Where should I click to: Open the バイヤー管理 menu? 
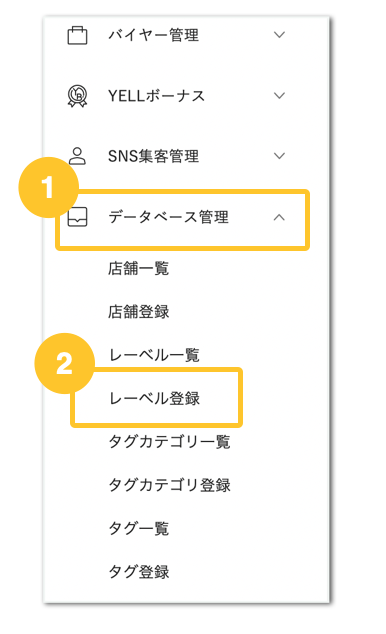(154, 35)
